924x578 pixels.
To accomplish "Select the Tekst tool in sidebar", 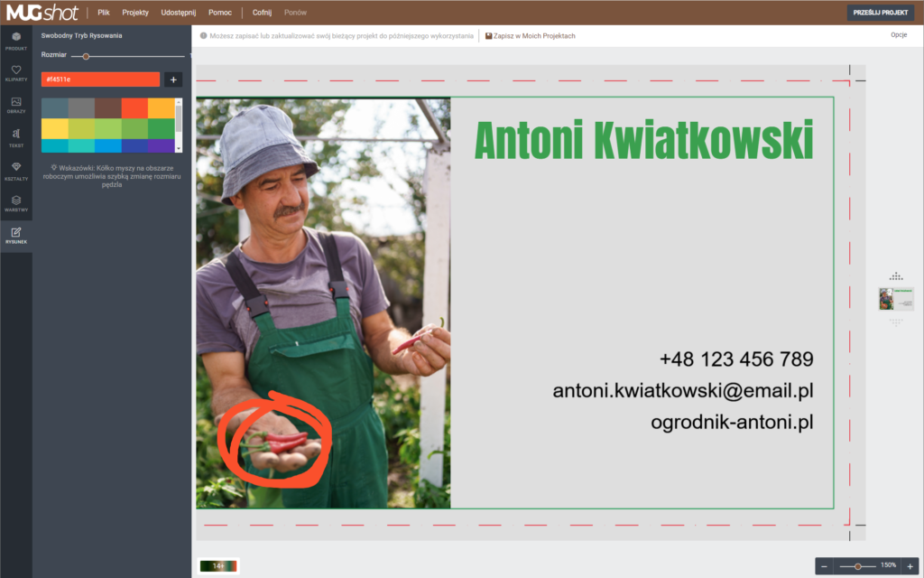I will (x=16, y=138).
